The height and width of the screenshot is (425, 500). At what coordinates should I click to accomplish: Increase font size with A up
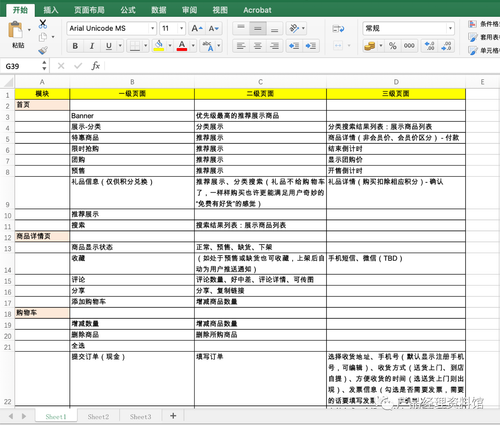[197, 29]
